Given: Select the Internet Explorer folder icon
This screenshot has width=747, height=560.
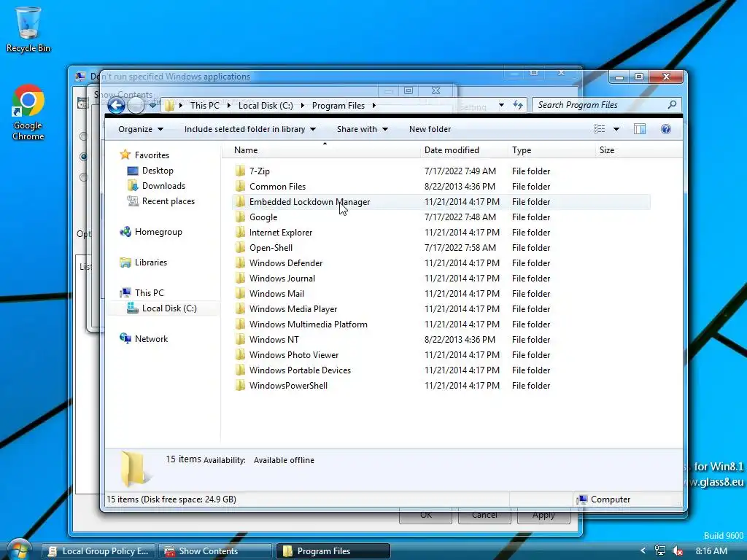Looking at the screenshot, I should coord(241,232).
